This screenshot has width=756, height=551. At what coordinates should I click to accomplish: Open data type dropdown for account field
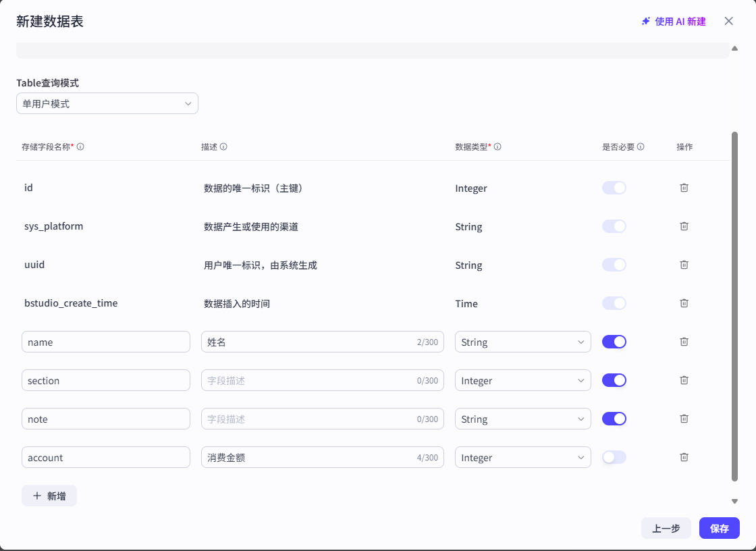(522, 457)
